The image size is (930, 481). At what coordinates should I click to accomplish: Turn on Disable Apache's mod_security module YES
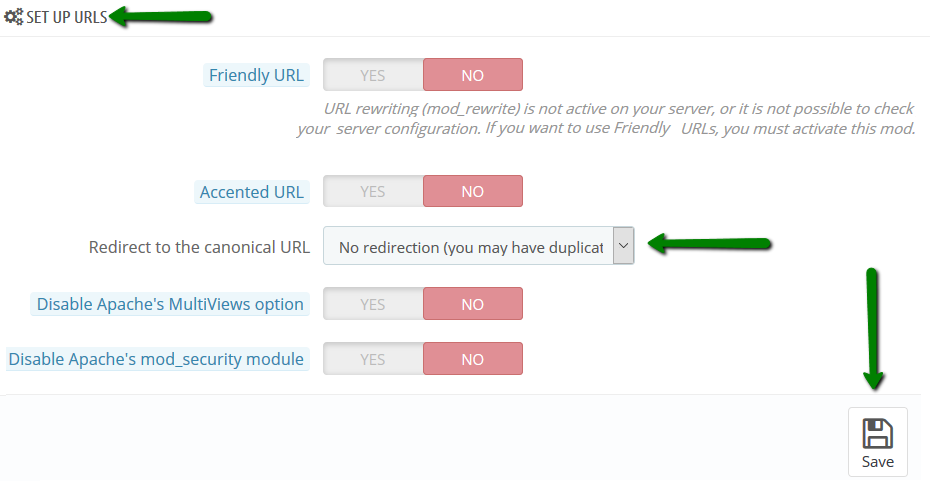[373, 359]
